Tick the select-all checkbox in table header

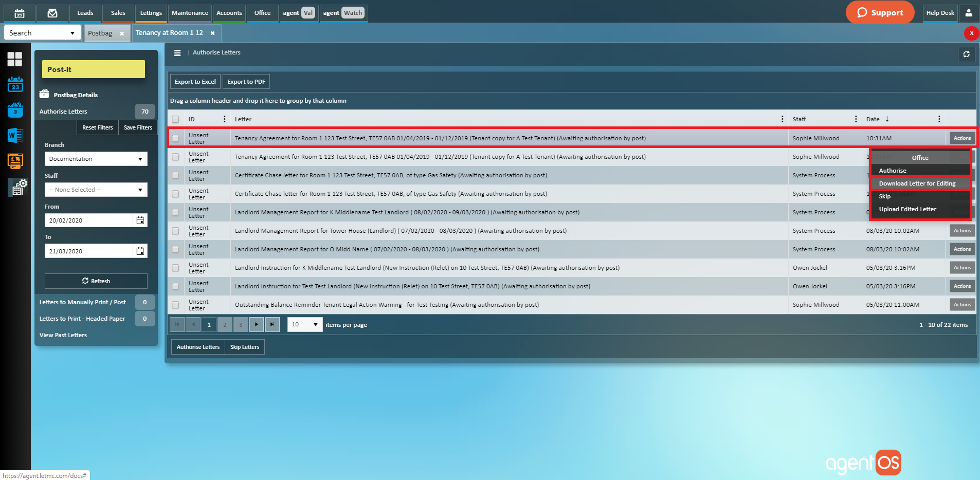(176, 119)
